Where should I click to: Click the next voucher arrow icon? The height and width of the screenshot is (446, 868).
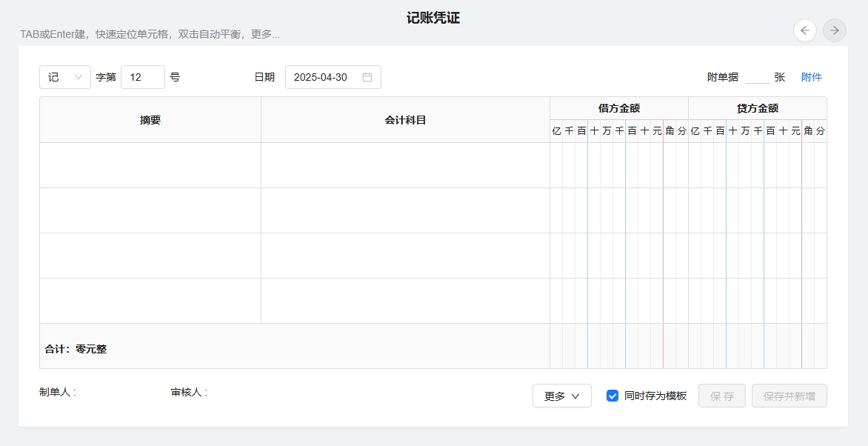(x=835, y=30)
